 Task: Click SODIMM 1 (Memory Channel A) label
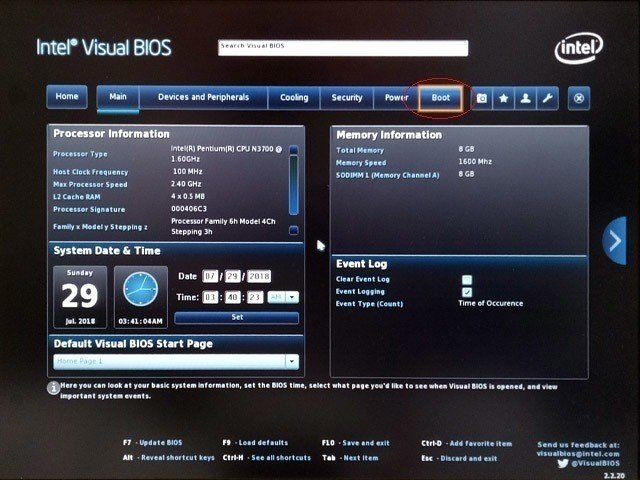point(388,175)
